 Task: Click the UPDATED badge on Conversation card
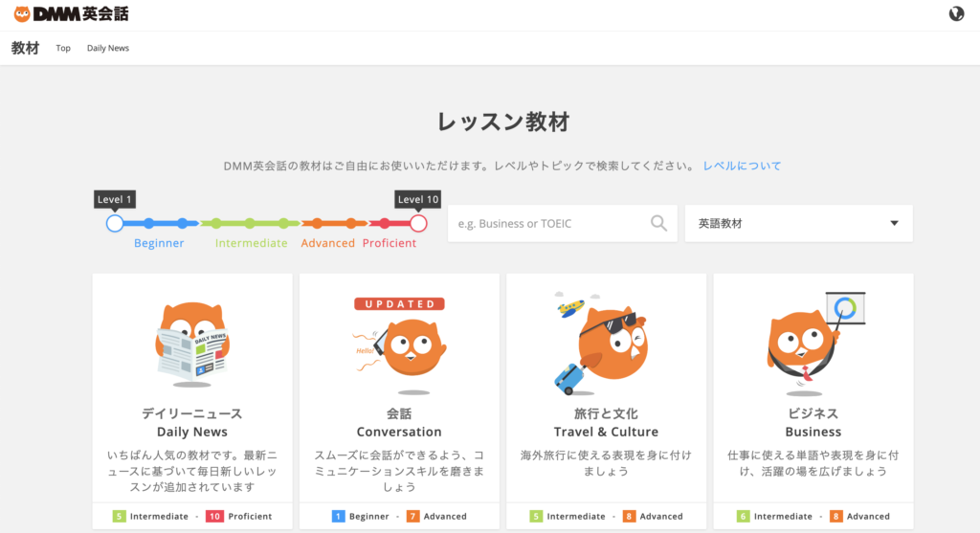pyautogui.click(x=399, y=304)
